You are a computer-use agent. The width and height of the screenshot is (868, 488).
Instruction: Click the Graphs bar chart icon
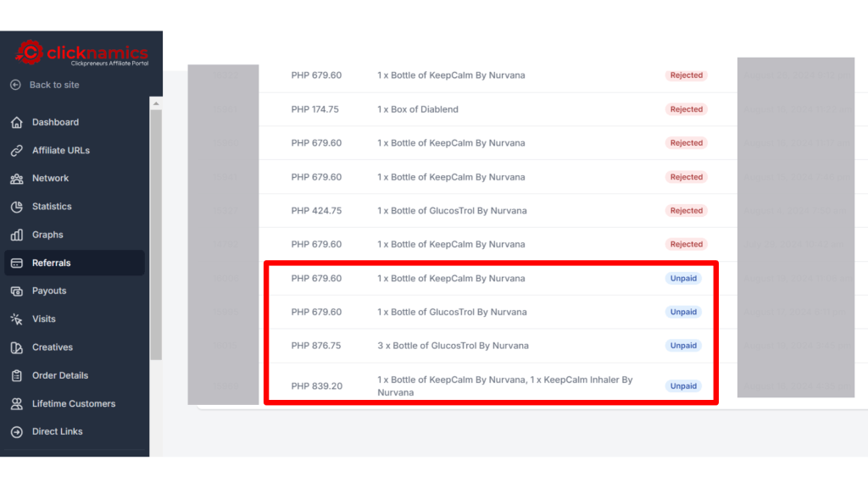(17, 235)
